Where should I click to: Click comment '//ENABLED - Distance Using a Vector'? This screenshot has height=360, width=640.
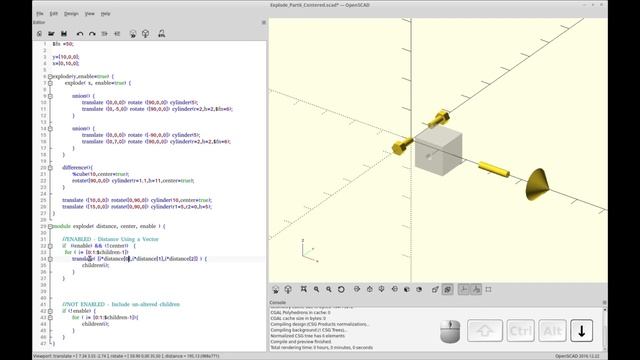[x=110, y=239]
